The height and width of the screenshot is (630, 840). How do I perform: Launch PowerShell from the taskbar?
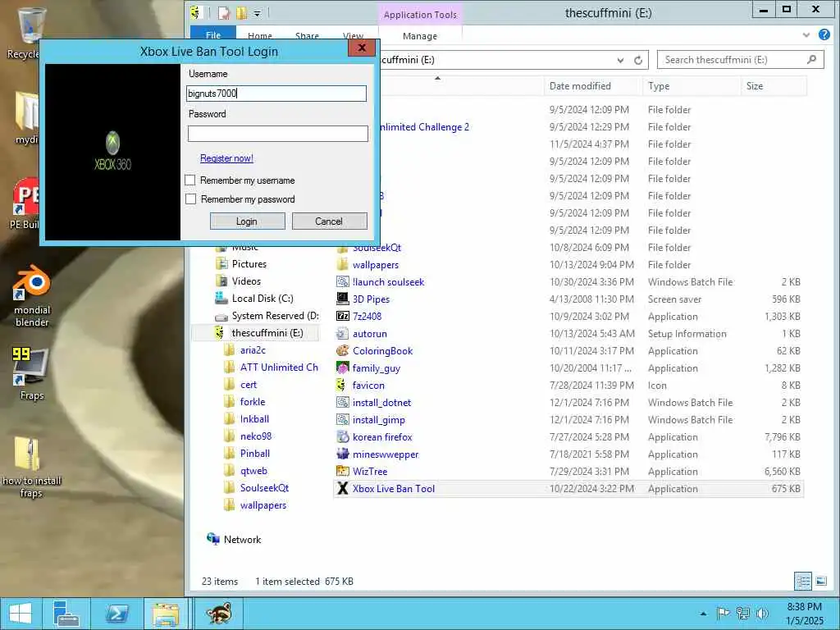pos(116,614)
